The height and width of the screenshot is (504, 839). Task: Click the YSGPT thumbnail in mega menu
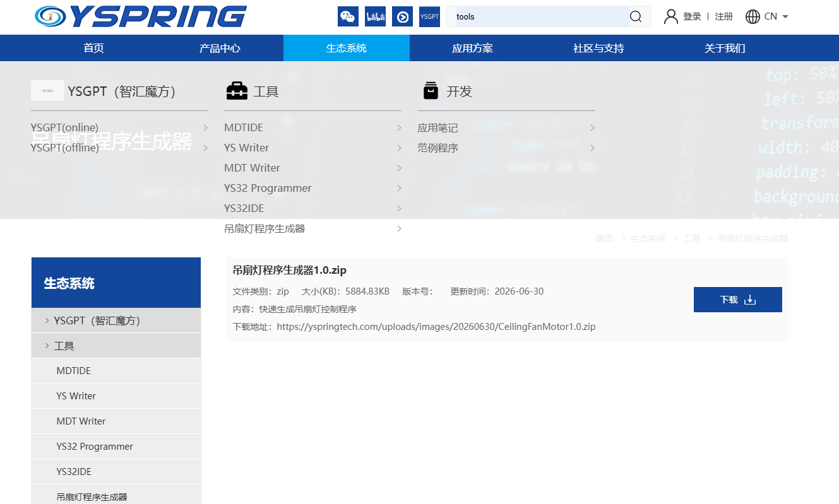(47, 91)
